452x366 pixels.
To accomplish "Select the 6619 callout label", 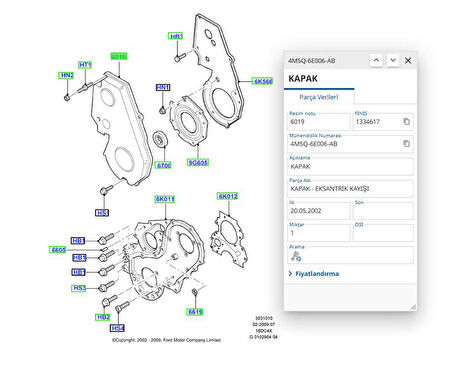I will coord(195,312).
